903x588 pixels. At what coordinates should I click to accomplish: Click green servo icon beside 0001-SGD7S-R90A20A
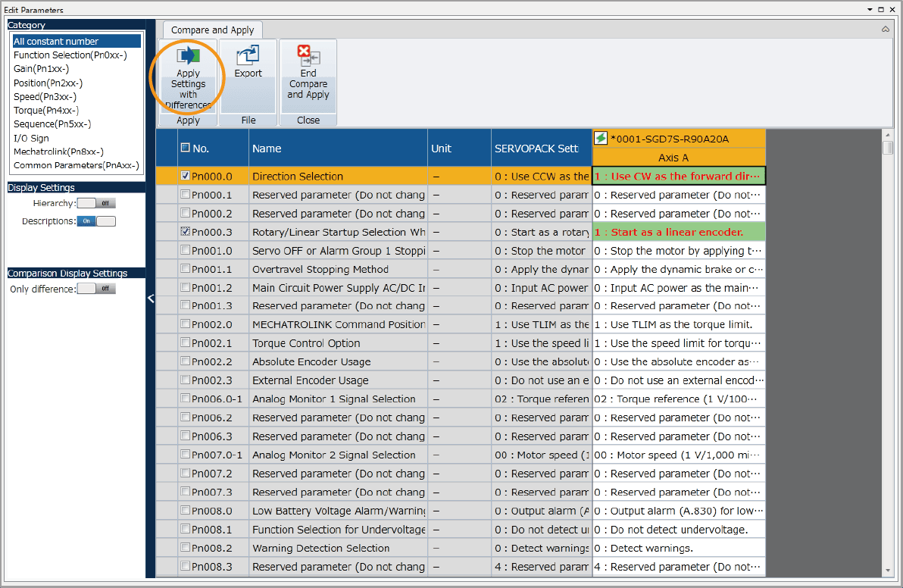(601, 138)
